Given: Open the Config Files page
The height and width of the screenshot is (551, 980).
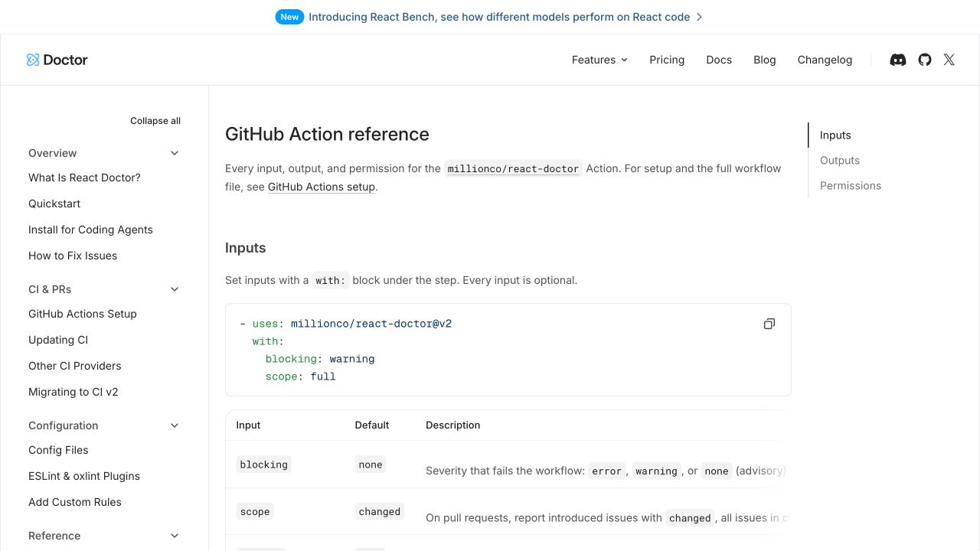Looking at the screenshot, I should click(58, 450).
